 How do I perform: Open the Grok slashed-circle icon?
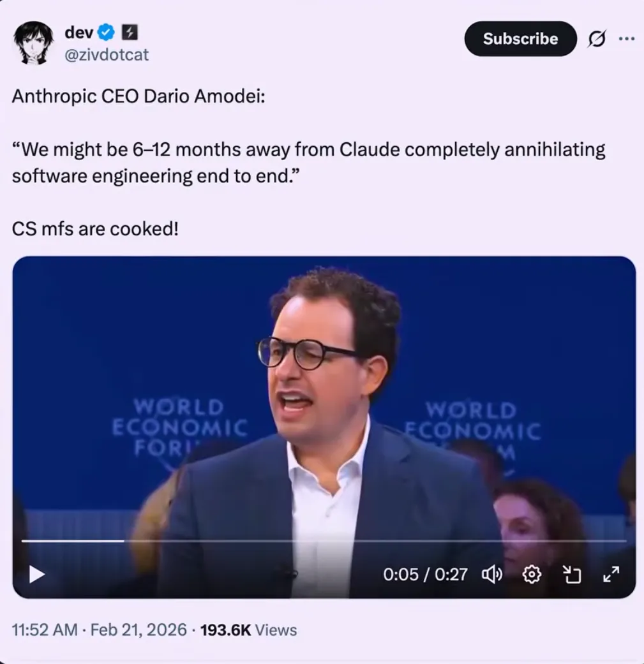pyautogui.click(x=597, y=39)
